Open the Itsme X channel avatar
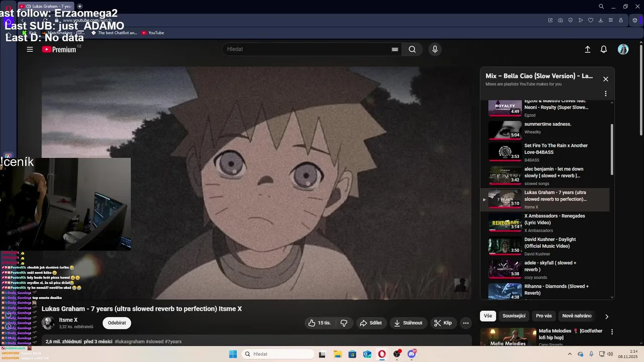Image resolution: width=644 pixels, height=362 pixels. coord(48,323)
